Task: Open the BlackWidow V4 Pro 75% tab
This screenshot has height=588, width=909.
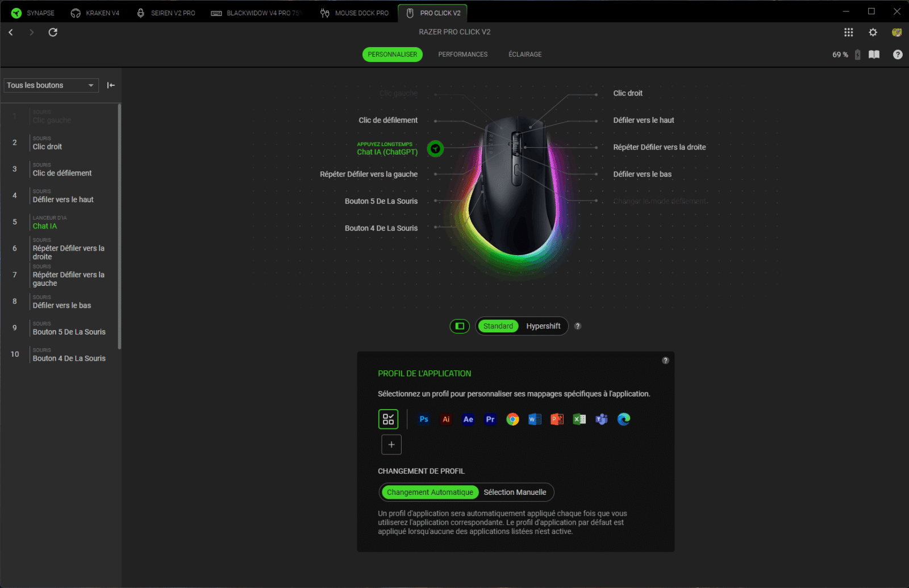Action: 256,12
